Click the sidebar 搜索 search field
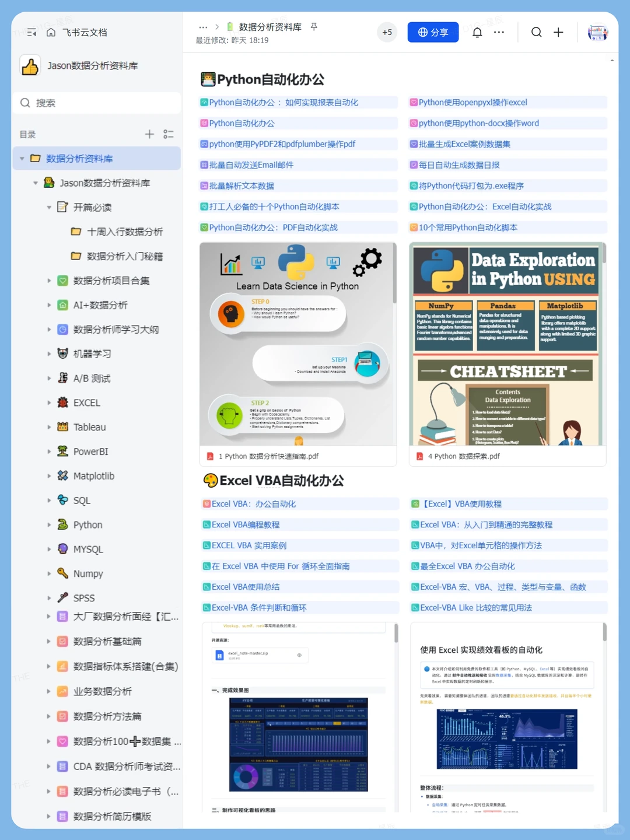The height and width of the screenshot is (840, 630). tap(97, 103)
